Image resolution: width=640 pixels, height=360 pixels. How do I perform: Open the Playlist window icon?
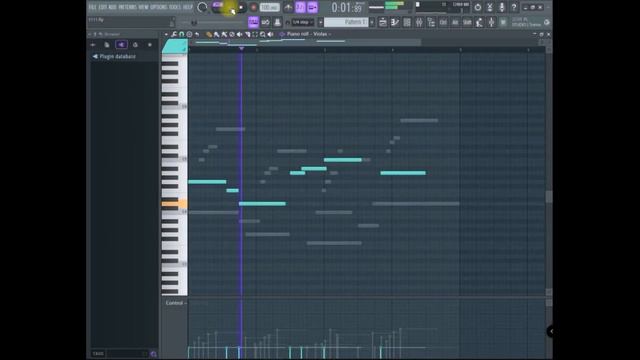[383, 22]
